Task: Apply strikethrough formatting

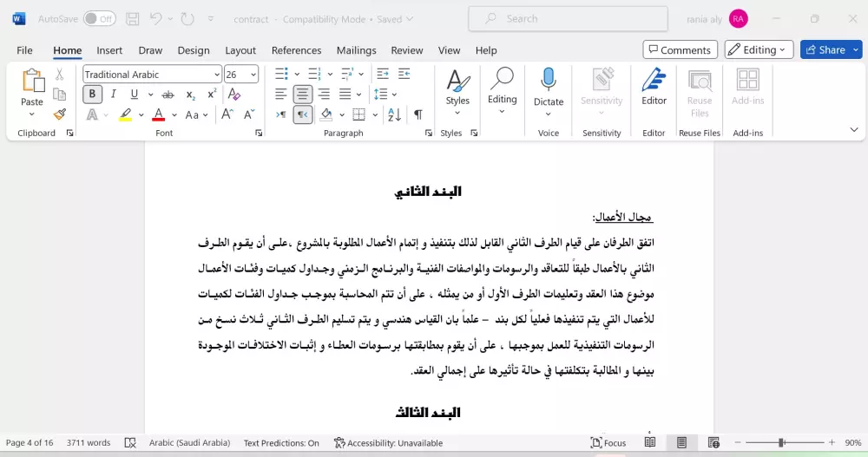Action: pos(168,95)
